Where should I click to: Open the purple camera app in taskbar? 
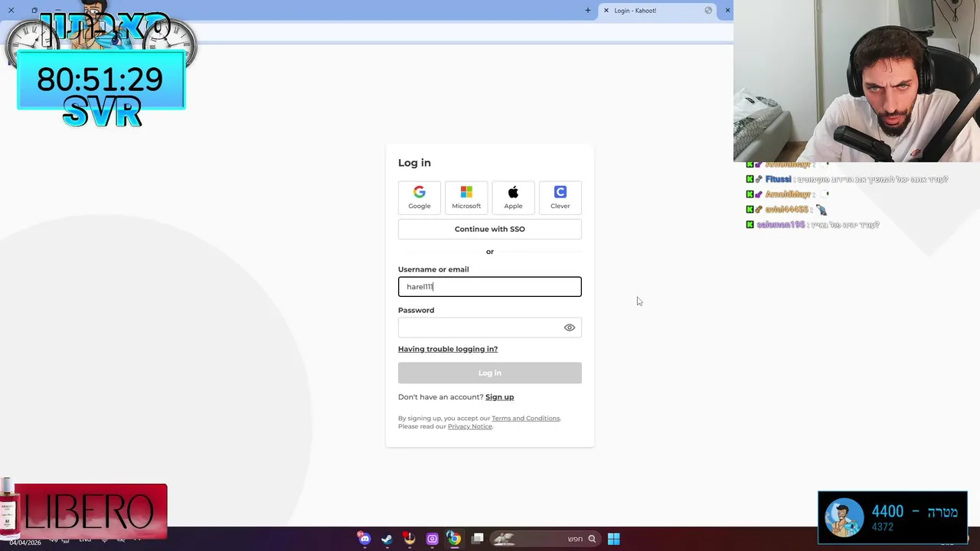(432, 539)
